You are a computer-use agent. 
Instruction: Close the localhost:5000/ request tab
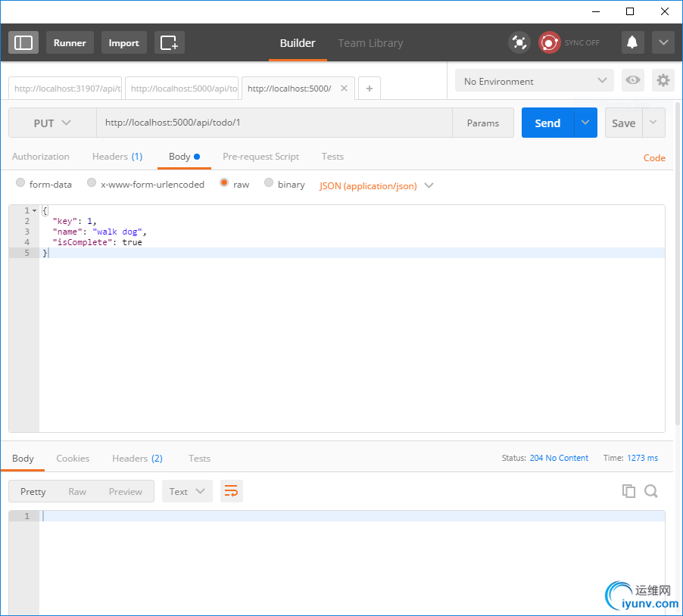coord(344,89)
